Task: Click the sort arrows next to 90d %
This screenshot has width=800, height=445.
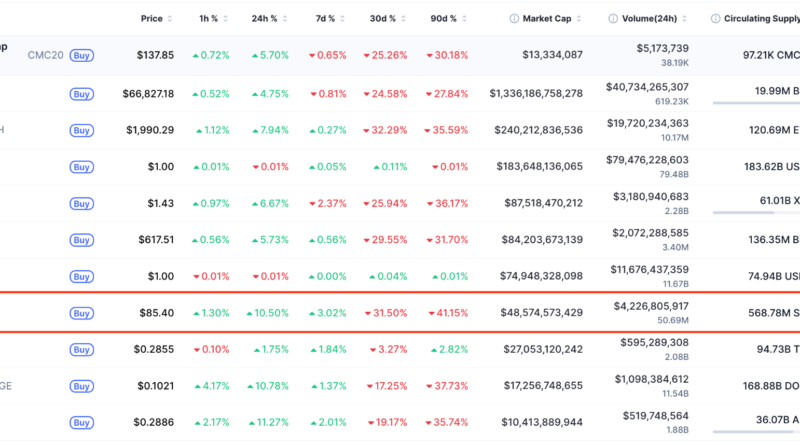Action: click(466, 18)
